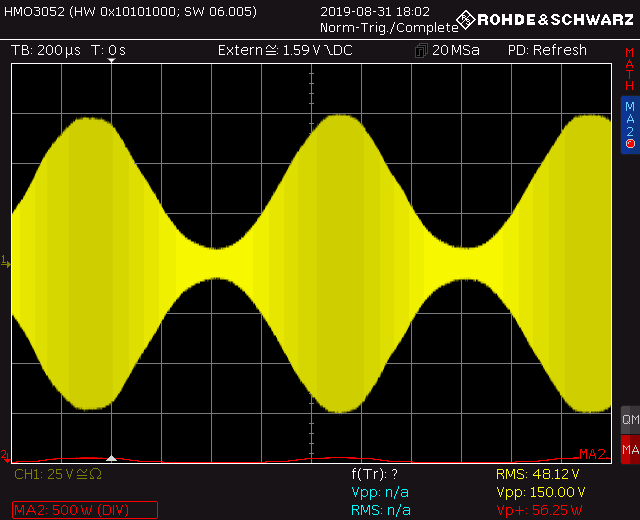
Task: Open the MATH side menu label
Action: click(x=630, y=76)
